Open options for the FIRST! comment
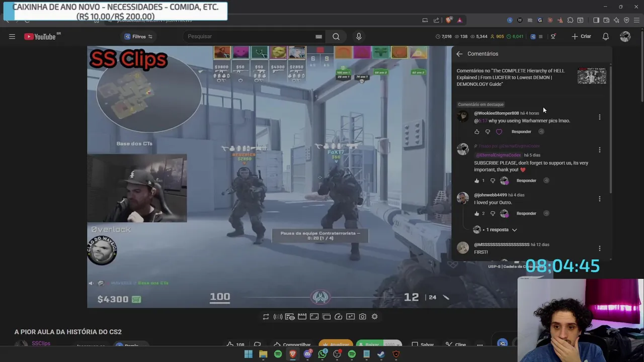Image resolution: width=644 pixels, height=362 pixels. 599,248
